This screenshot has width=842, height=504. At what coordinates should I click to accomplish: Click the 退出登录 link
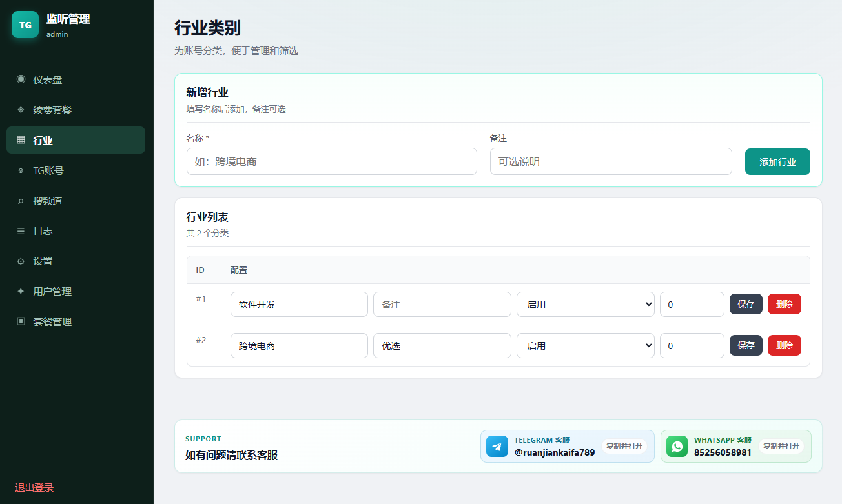click(x=34, y=488)
